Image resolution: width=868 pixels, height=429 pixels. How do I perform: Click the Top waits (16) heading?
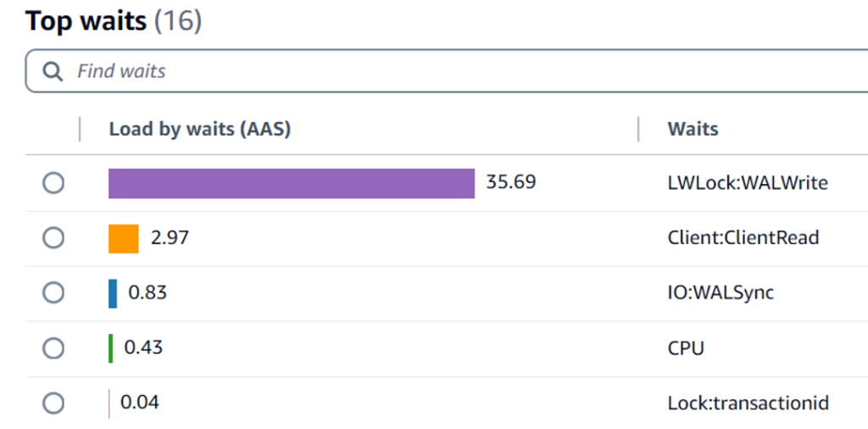coord(114,21)
